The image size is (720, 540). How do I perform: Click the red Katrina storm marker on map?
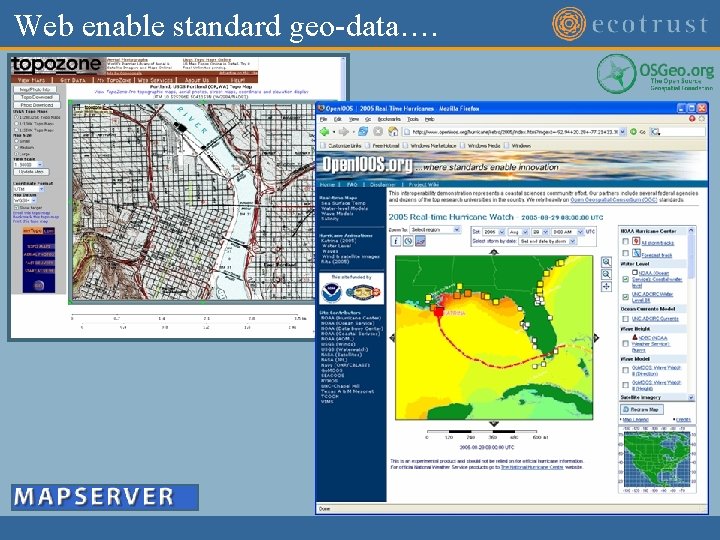(x=439, y=312)
